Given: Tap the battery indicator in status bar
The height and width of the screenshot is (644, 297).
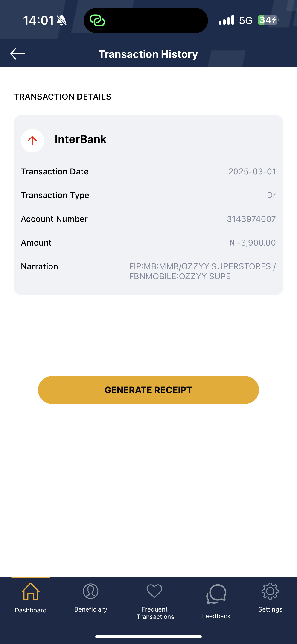Looking at the screenshot, I should [268, 20].
